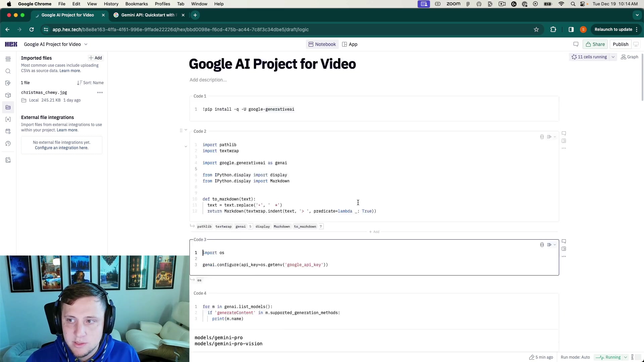Open the version history clock icon in sidebar
The height and width of the screenshot is (362, 644).
8,143
